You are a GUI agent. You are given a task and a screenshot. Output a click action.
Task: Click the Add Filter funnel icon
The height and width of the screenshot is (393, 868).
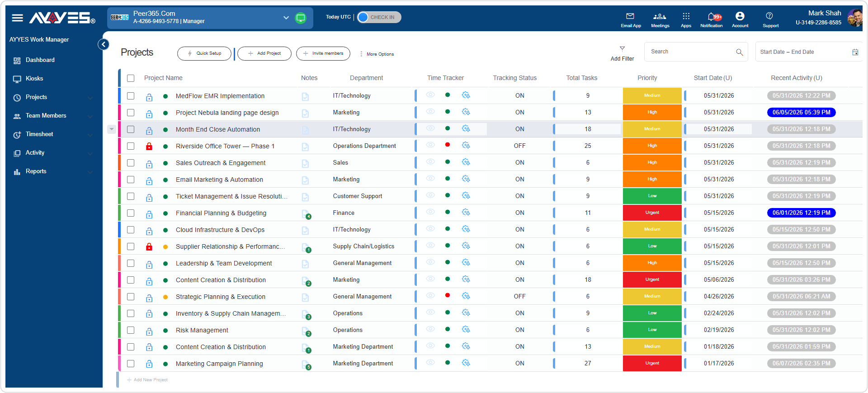coord(622,48)
